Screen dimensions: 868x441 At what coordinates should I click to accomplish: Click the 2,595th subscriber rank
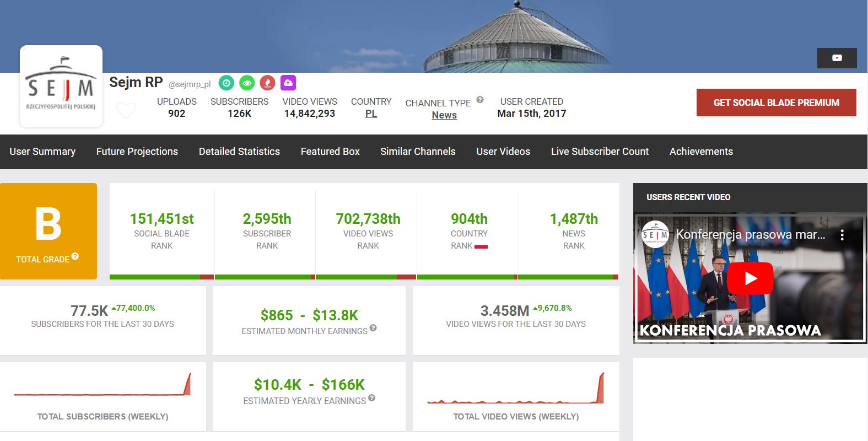[x=267, y=219]
